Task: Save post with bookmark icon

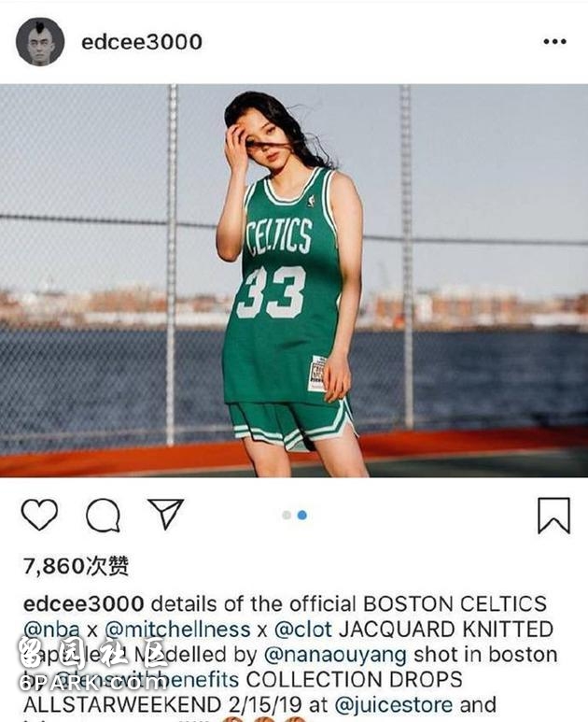Action: tap(554, 516)
